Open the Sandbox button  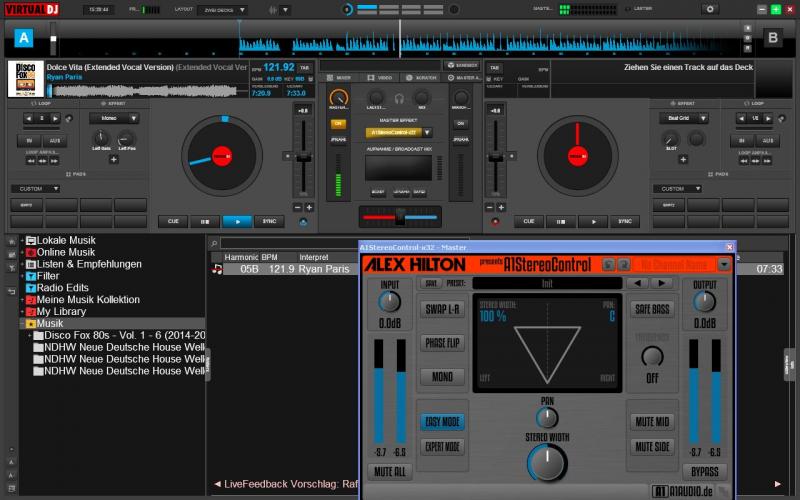coord(462,65)
